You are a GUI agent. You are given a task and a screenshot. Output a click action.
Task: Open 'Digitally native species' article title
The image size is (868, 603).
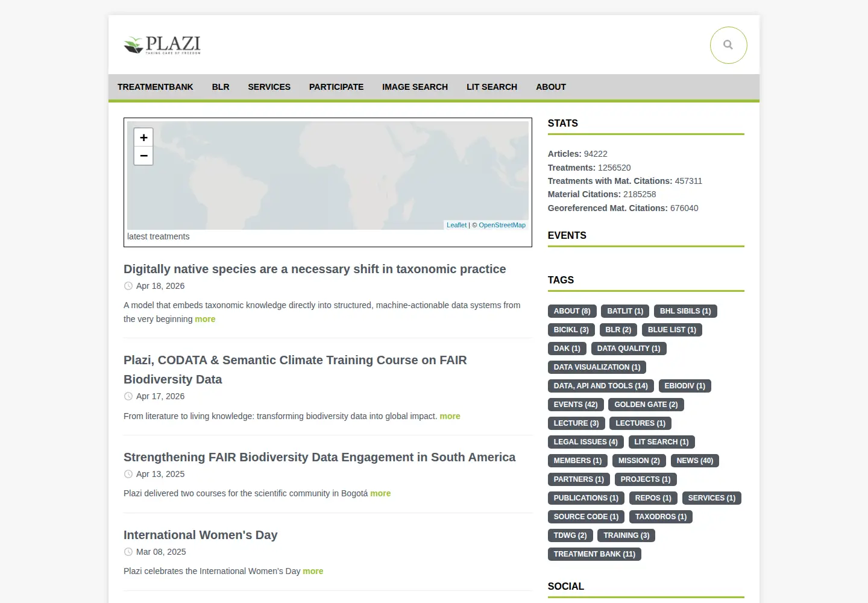[315, 269]
